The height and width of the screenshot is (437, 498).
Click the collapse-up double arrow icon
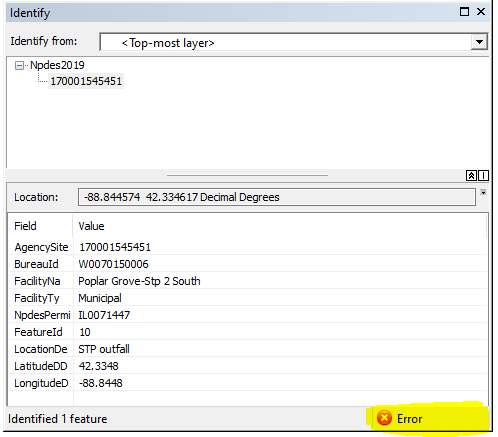click(471, 175)
